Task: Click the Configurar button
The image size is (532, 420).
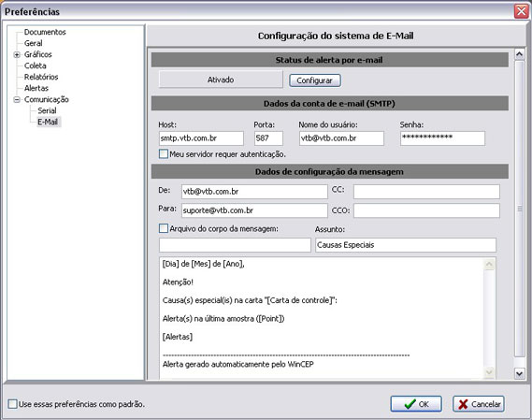Action: (x=314, y=80)
